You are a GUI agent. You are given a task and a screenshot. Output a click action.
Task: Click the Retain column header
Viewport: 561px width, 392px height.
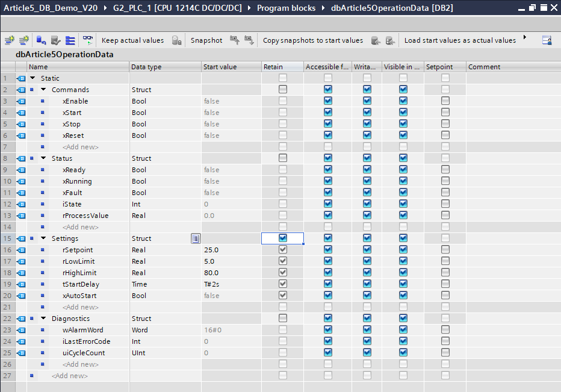point(283,67)
